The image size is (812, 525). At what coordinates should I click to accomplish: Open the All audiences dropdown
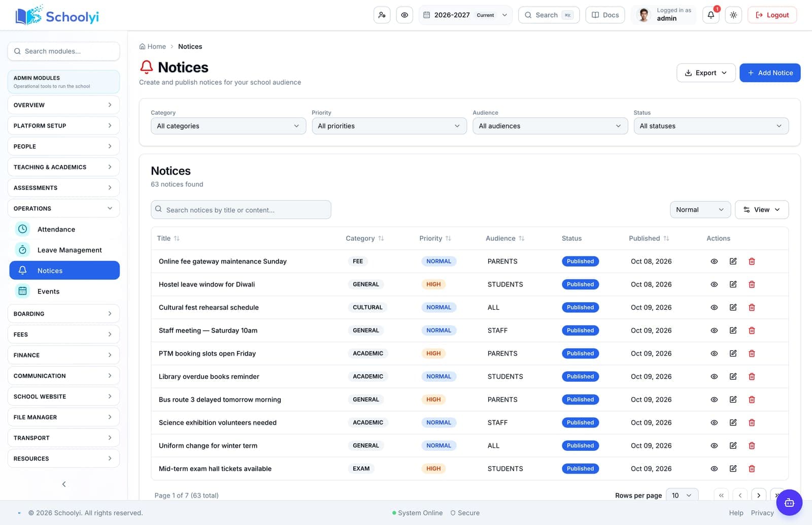coord(550,126)
